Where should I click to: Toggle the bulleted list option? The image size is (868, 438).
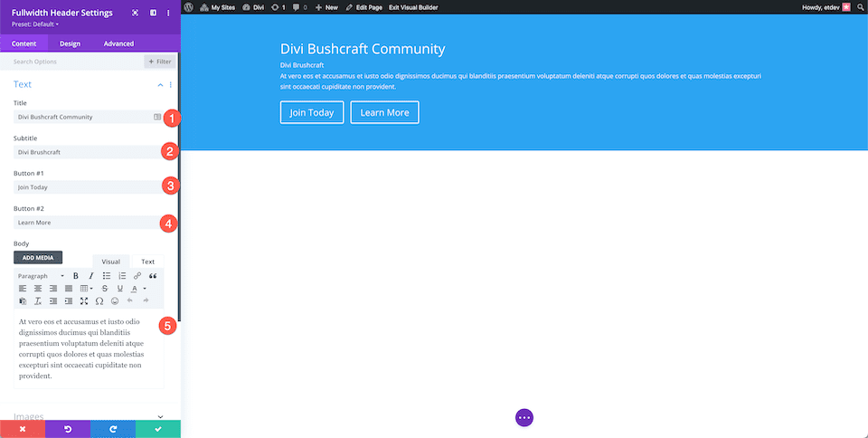106,276
